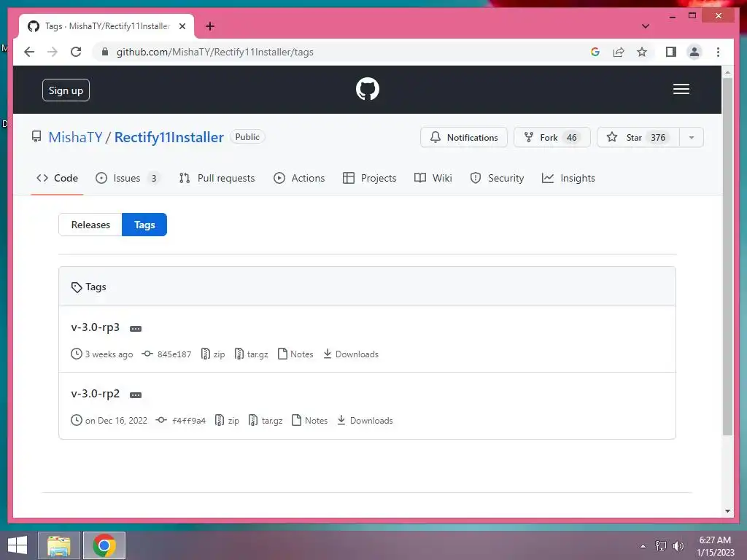Open the tab search chevron in title bar
The width and height of the screenshot is (747, 560).
point(645,26)
